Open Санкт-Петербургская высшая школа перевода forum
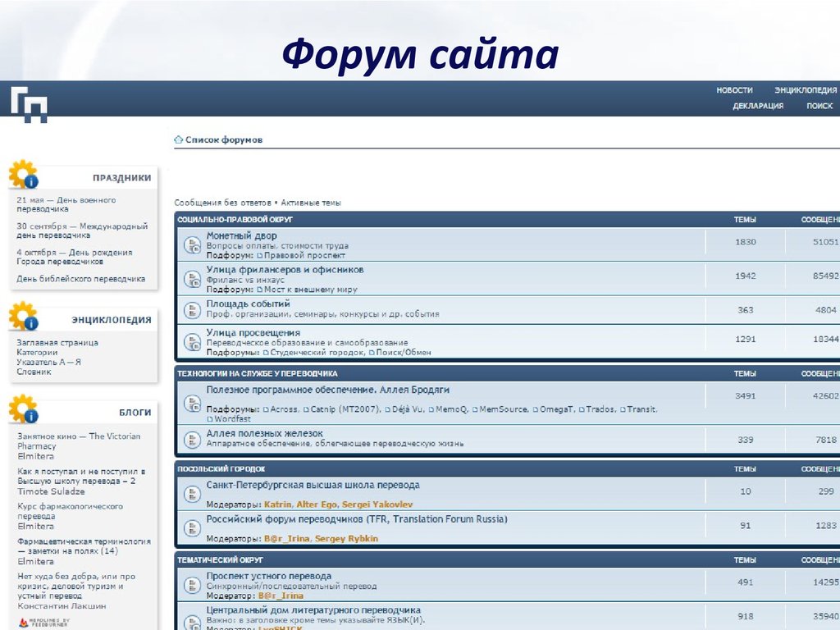The height and width of the screenshot is (630, 840). (x=313, y=485)
